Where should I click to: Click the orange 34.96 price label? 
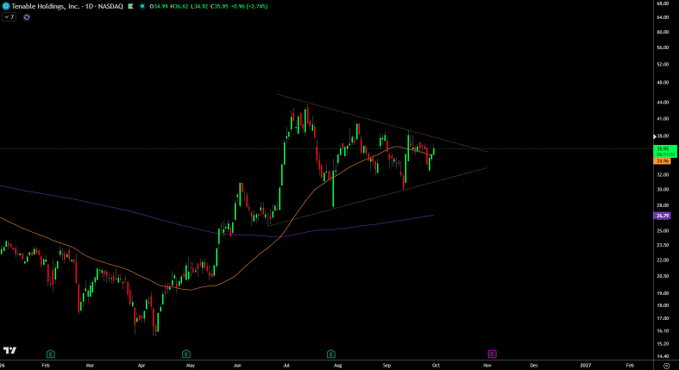pyautogui.click(x=662, y=161)
